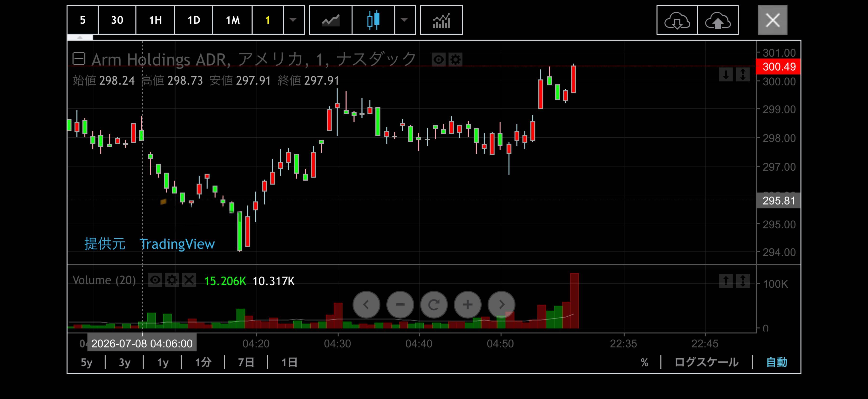Open Arm Holdings series settings gear
This screenshot has height=399, width=868.
pos(455,60)
